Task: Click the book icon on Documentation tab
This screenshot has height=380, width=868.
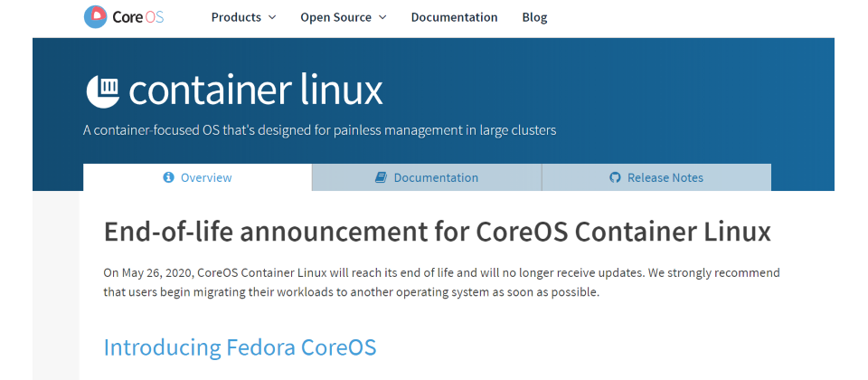Action: (x=381, y=177)
